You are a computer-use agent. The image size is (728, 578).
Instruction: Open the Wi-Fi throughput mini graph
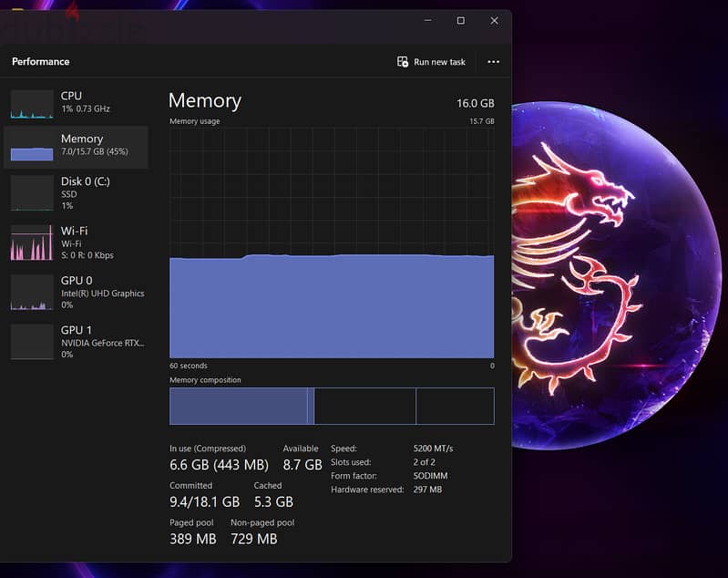[32, 243]
